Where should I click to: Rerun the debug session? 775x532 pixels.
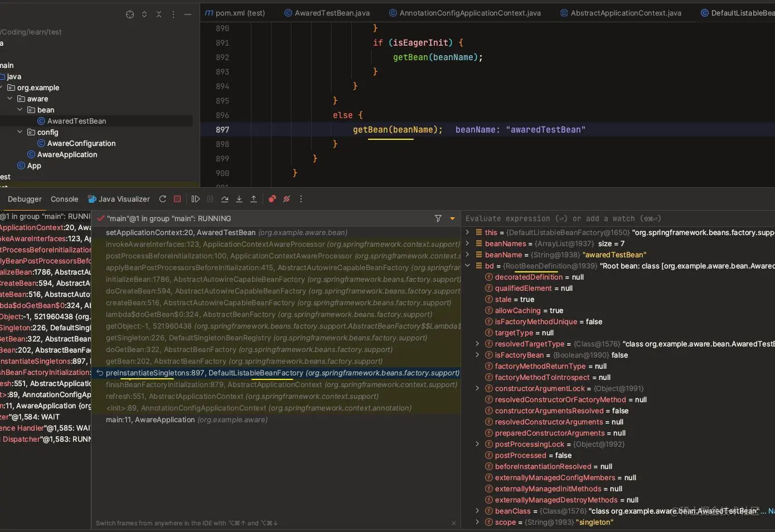163,199
